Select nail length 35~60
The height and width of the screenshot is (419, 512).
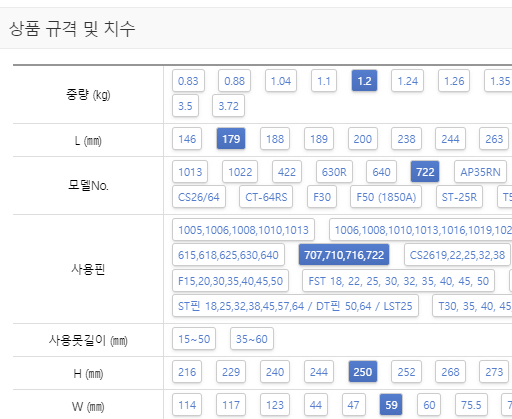pos(252,339)
